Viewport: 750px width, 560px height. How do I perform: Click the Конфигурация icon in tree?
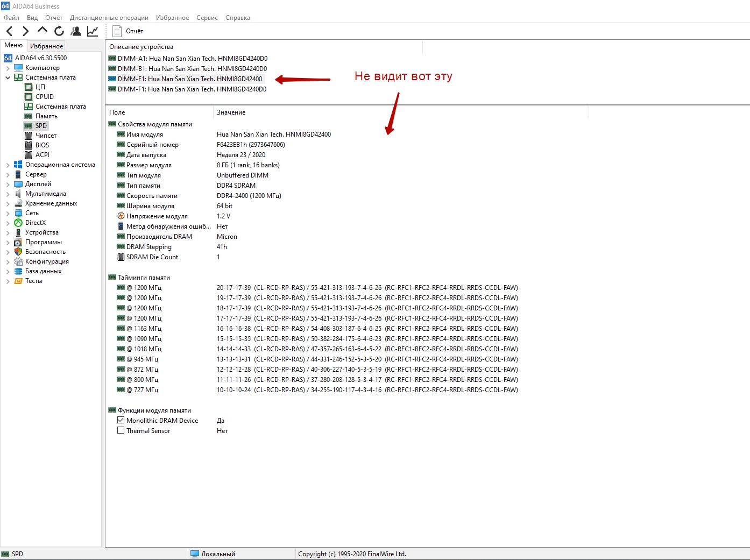click(18, 261)
